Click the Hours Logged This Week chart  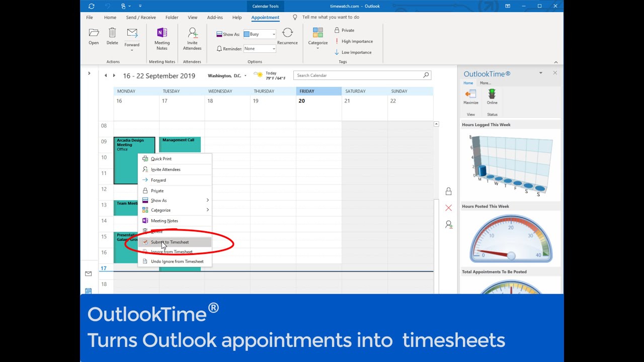(511, 164)
